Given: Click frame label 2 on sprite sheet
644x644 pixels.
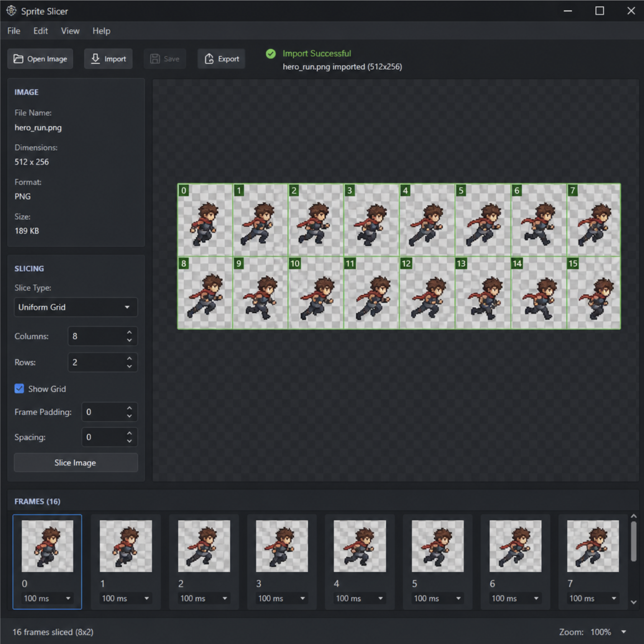Looking at the screenshot, I should coord(294,191).
